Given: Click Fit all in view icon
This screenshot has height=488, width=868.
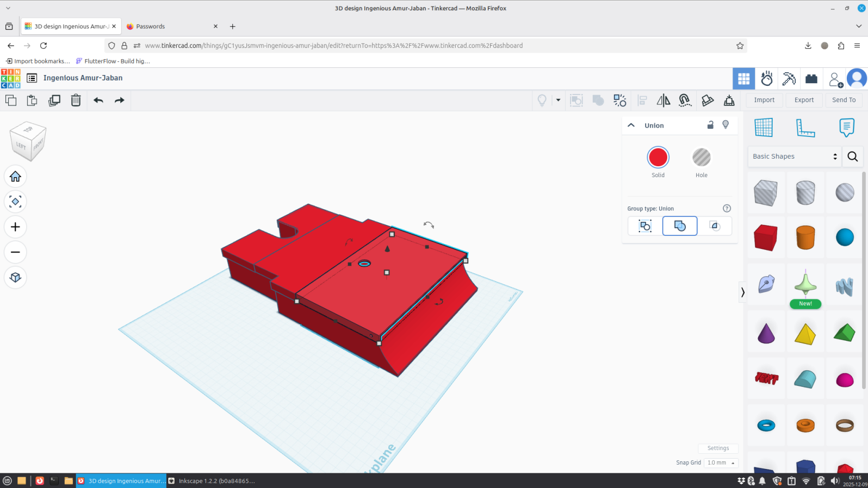Looking at the screenshot, I should click(15, 202).
